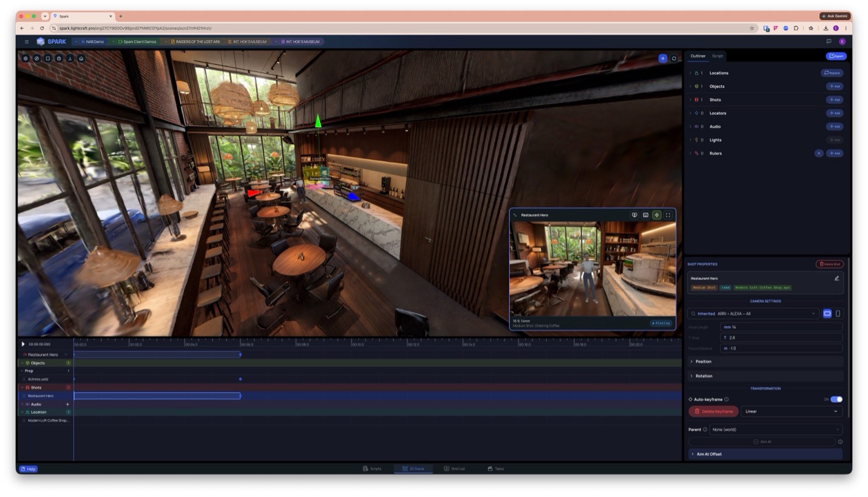Reload the browser page

click(x=42, y=28)
